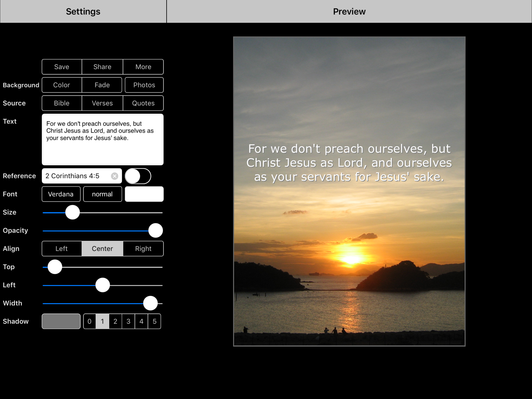Open the normal font style picker

[x=102, y=194]
